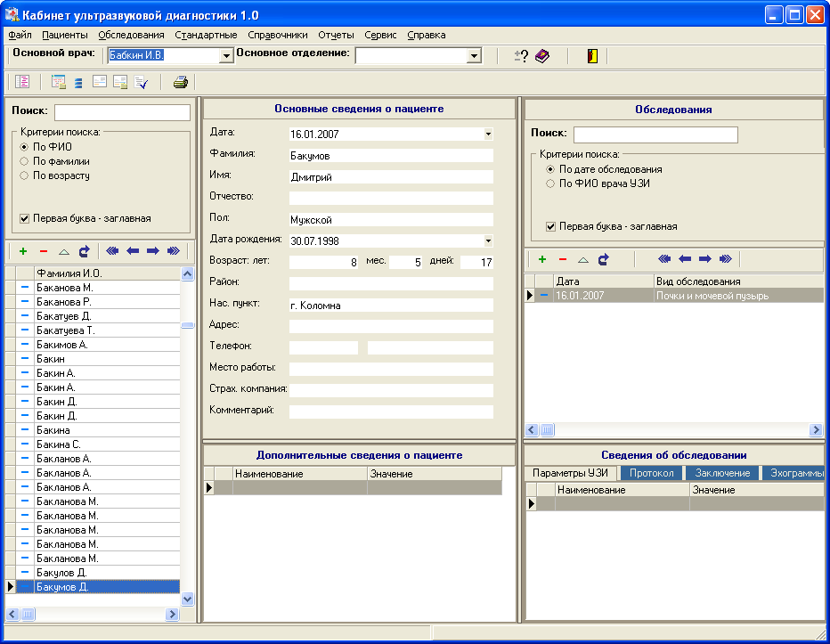Screen dimensions: 830x644
Task: Click the yellow exit door icon
Action: tap(591, 56)
